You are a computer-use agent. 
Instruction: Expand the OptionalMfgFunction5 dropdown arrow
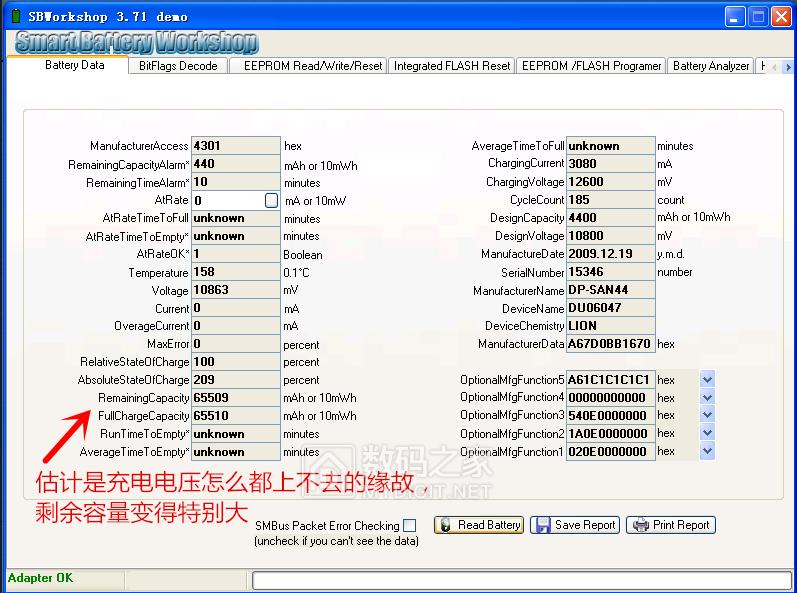[707, 380]
